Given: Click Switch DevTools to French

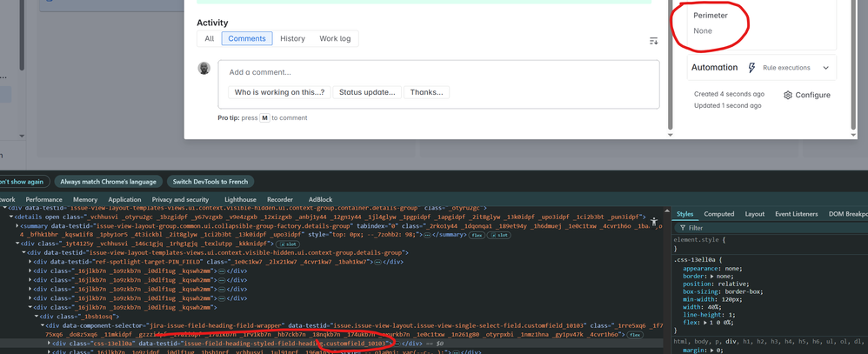Looking at the screenshot, I should [x=210, y=182].
